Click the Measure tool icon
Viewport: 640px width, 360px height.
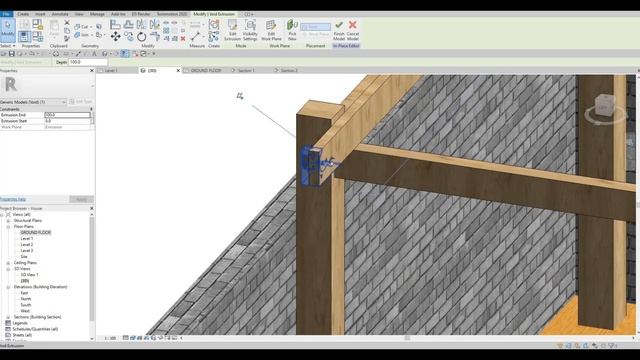(x=195, y=37)
